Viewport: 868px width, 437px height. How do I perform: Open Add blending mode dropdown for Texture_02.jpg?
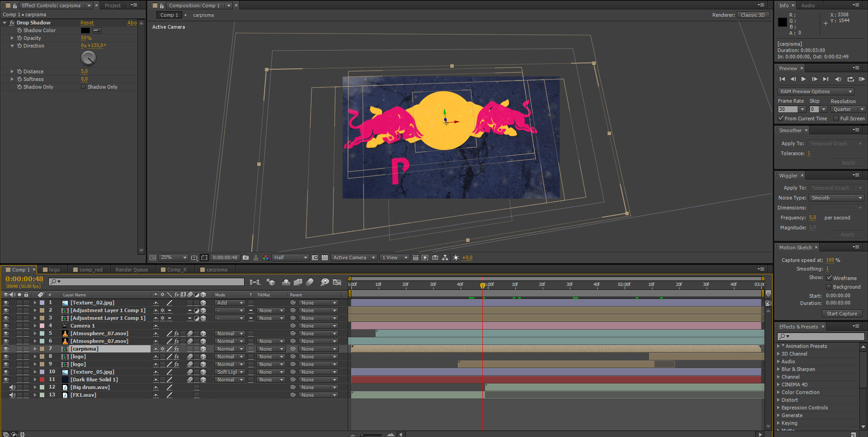(230, 303)
